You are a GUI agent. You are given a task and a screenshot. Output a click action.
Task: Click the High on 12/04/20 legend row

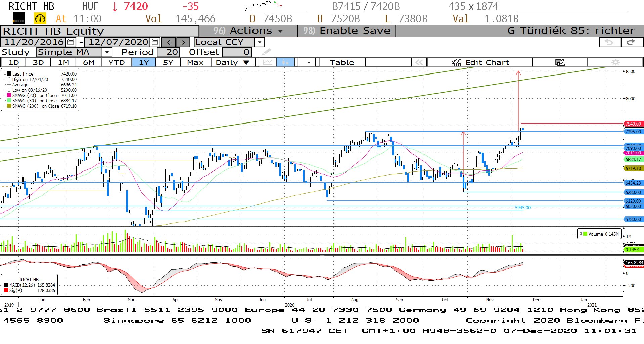[x=42, y=79]
